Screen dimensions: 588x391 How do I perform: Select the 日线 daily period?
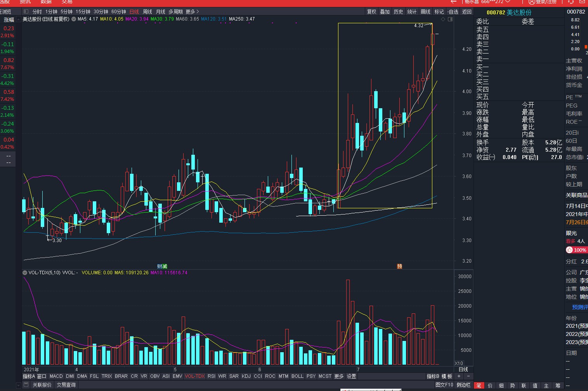[x=134, y=12]
